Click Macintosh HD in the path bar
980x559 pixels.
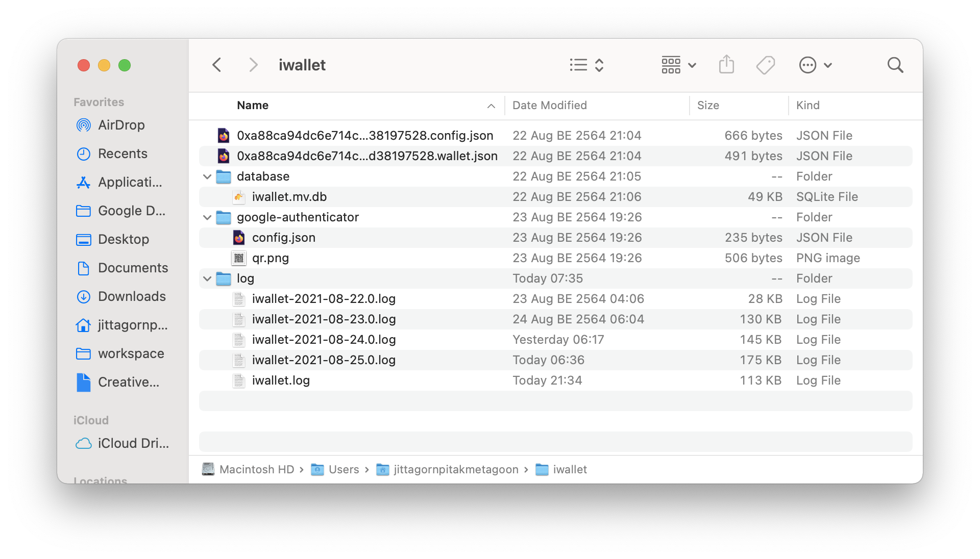point(248,469)
